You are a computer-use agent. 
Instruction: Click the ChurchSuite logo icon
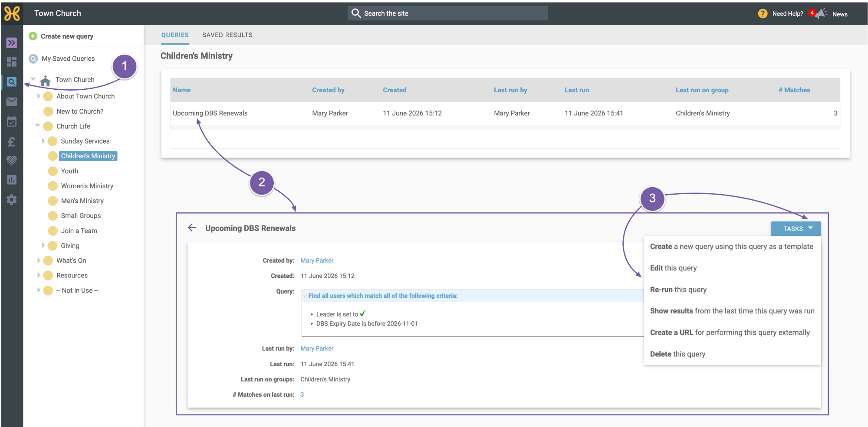point(12,13)
